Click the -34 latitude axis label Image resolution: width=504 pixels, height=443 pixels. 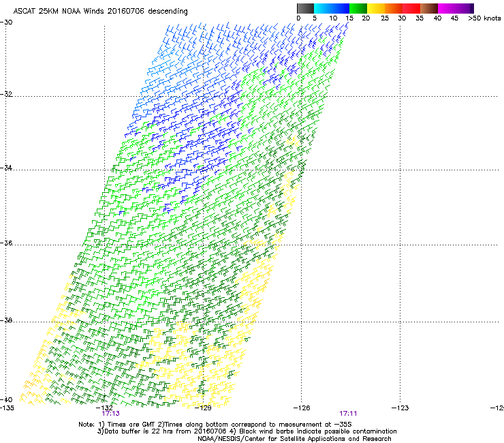coord(6,168)
